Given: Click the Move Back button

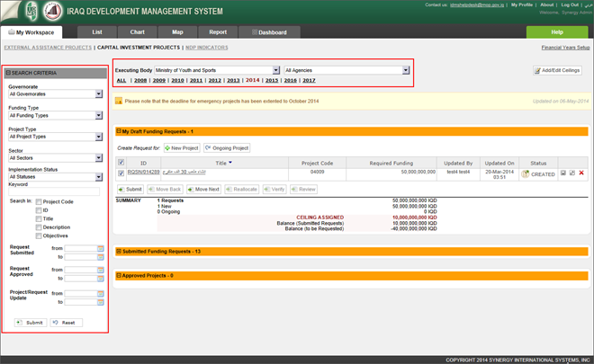Looking at the screenshot, I should (165, 189).
